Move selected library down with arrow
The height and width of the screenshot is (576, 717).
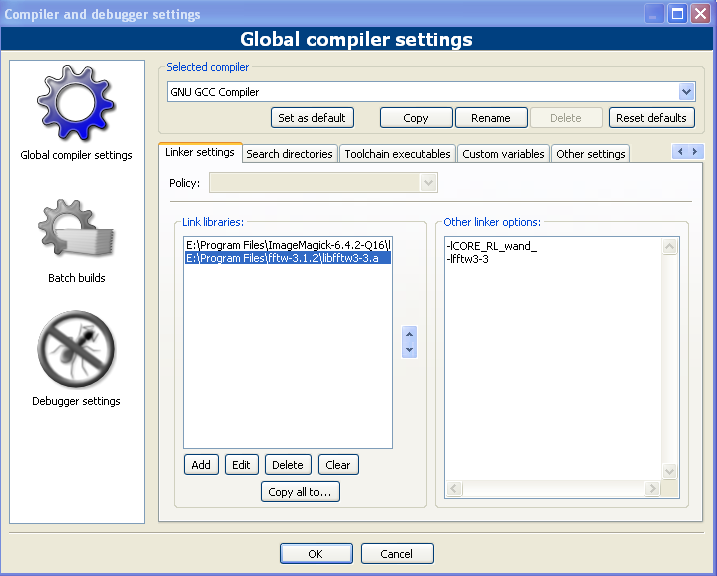click(x=409, y=350)
